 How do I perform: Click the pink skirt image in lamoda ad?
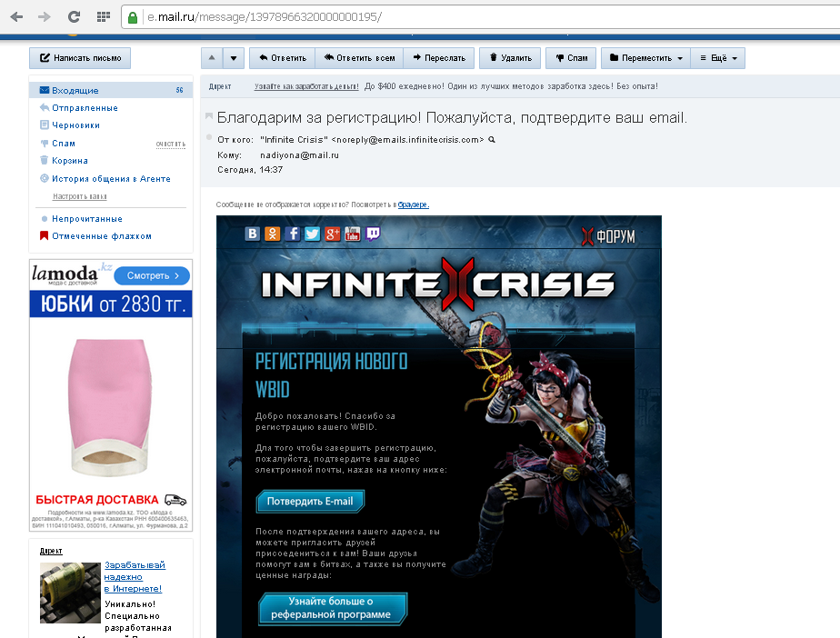tap(110, 407)
